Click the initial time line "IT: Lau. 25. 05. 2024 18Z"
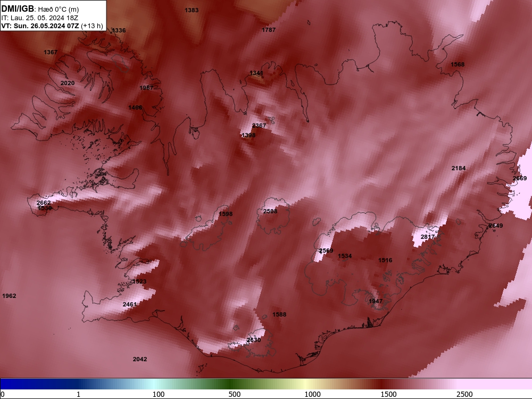This screenshot has height=399, width=532. (40, 18)
